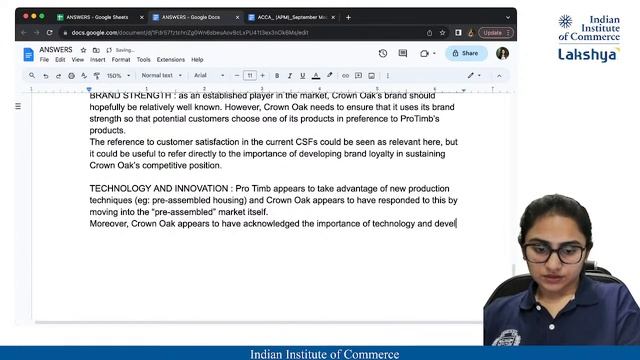Close the ACCA APM tab
Image resolution: width=640 pixels, height=360 pixels.
pyautogui.click(x=333, y=18)
